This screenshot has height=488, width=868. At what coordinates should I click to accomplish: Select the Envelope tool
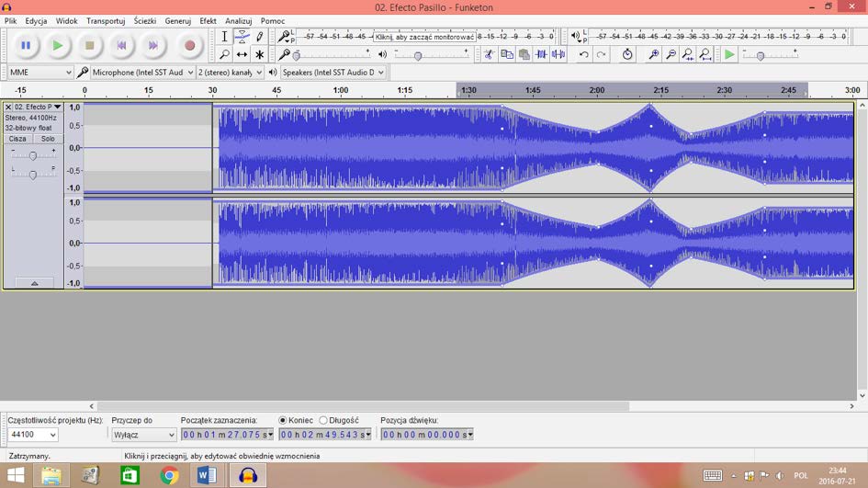point(242,37)
